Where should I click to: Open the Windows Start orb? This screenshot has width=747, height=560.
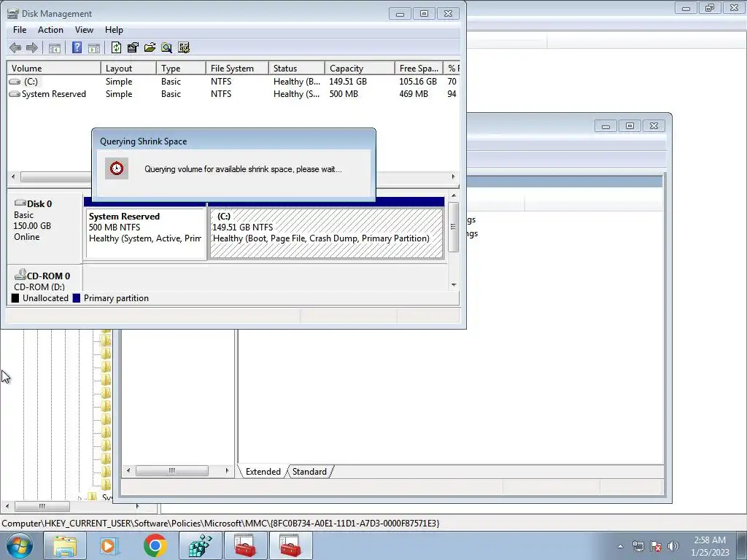pos(19,545)
